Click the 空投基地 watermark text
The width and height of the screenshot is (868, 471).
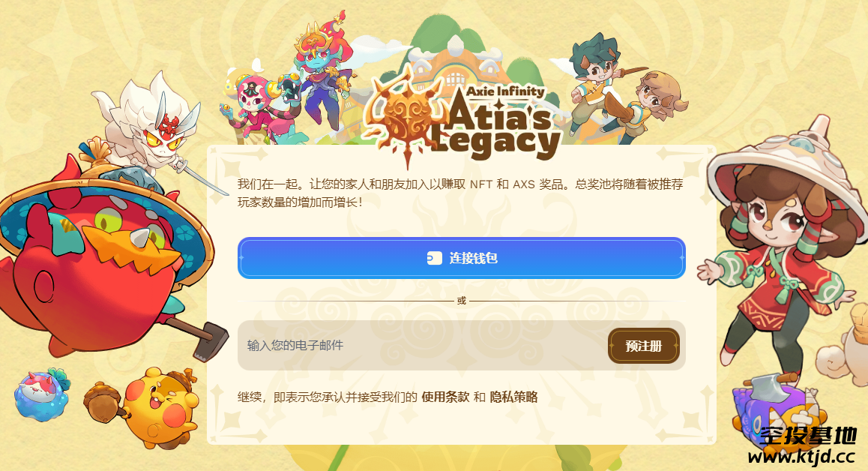pos(808,436)
